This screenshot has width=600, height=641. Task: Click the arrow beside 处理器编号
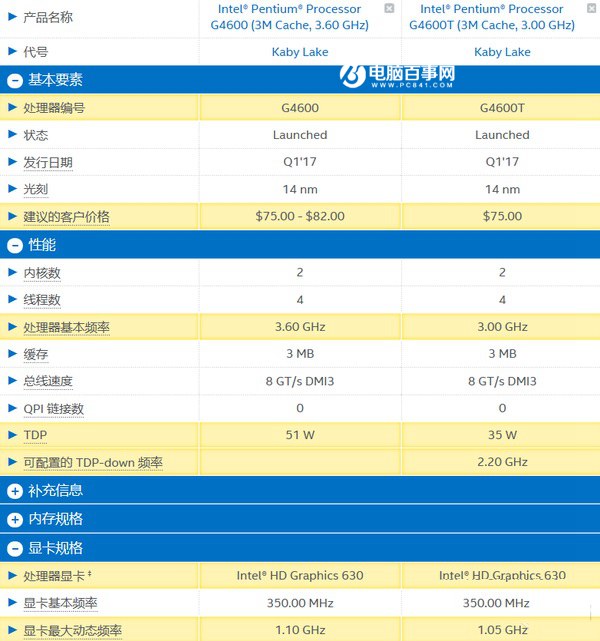(12, 108)
